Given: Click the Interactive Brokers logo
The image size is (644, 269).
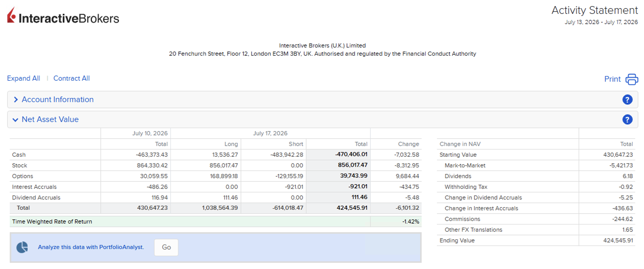Looking at the screenshot, I should coord(63,16).
